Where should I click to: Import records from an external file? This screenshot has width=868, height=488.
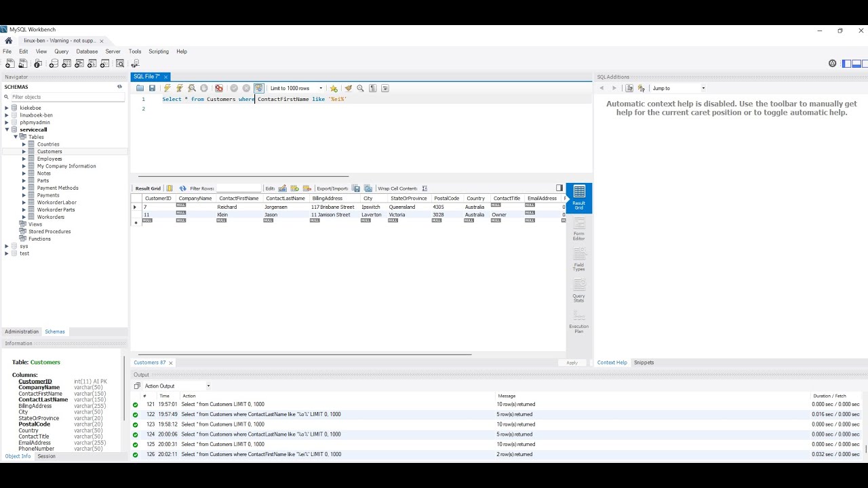368,188
